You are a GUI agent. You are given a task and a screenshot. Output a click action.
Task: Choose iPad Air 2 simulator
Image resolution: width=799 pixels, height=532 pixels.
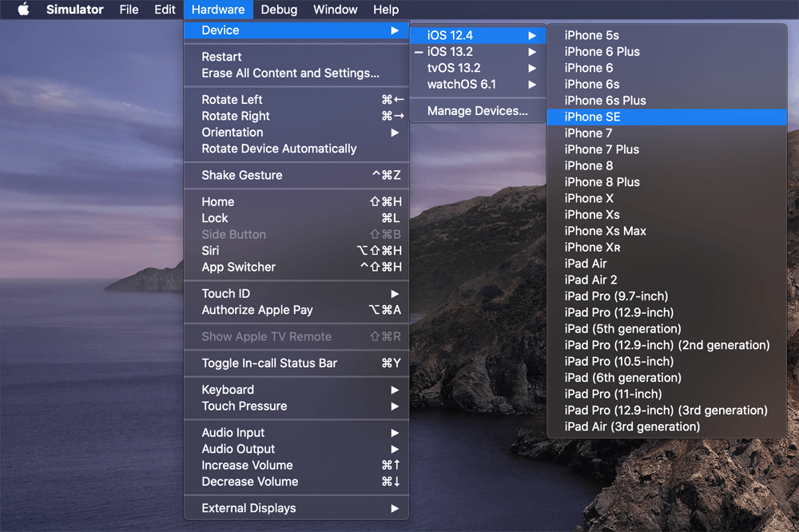[667, 280]
